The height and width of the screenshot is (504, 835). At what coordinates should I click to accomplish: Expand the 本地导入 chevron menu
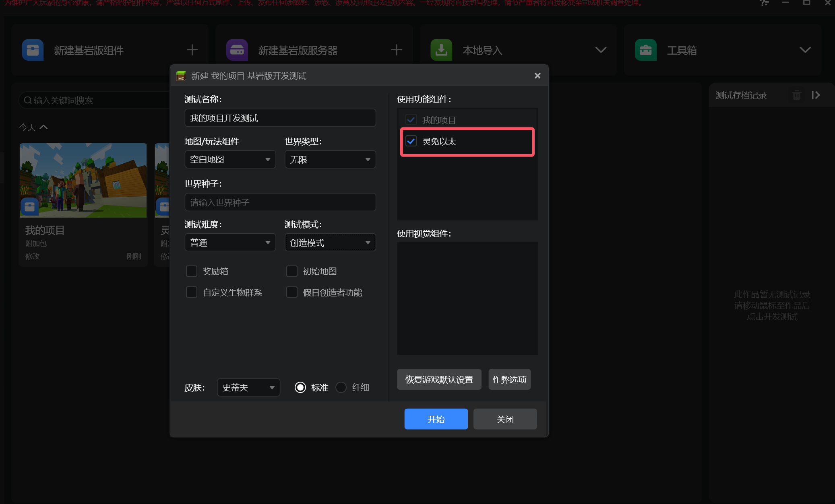point(601,50)
